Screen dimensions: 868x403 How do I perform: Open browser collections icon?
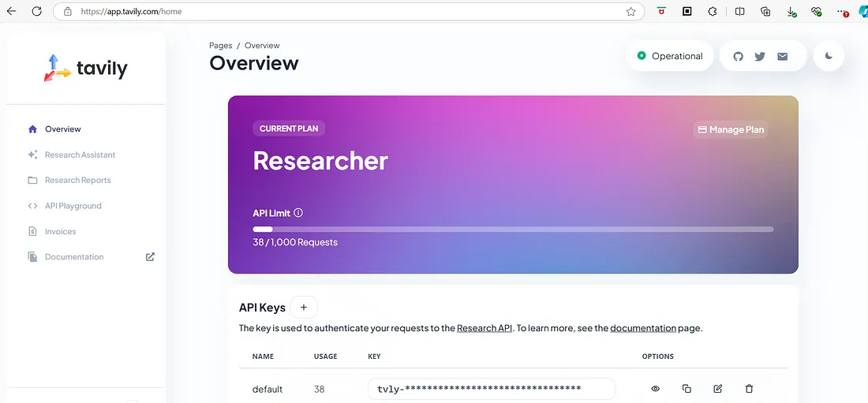point(765,11)
